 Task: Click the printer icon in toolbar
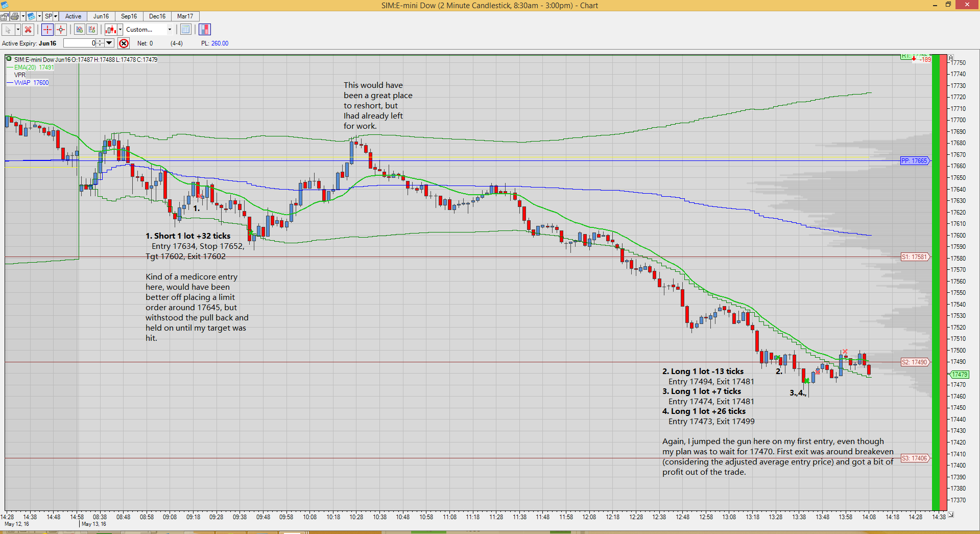click(x=15, y=16)
